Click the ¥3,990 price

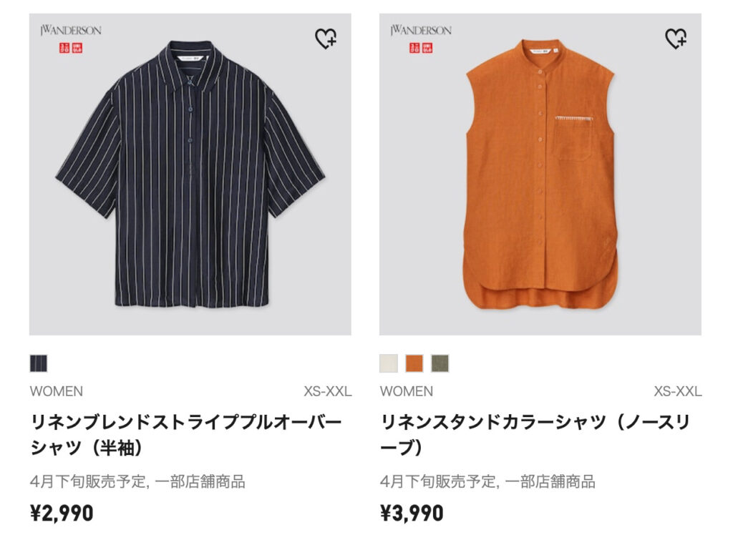tap(412, 513)
